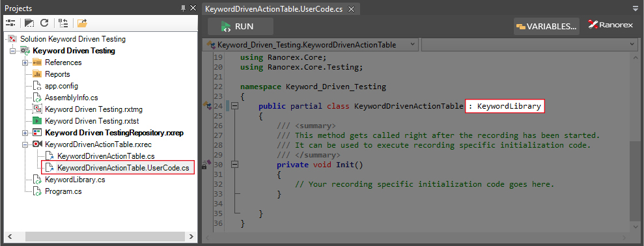Viewport: 644px width, 246px height.
Task: Select app.config in the tree
Action: click(62, 87)
